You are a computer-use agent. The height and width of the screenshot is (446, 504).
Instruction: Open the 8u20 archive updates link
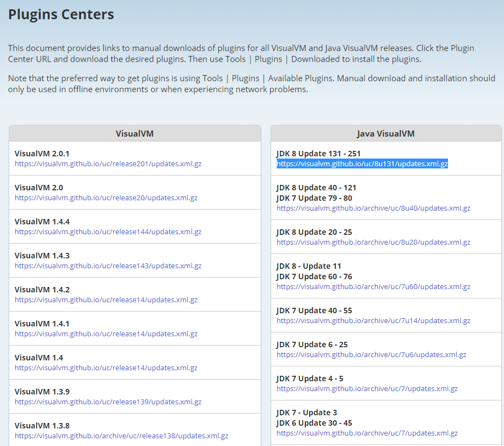point(373,242)
